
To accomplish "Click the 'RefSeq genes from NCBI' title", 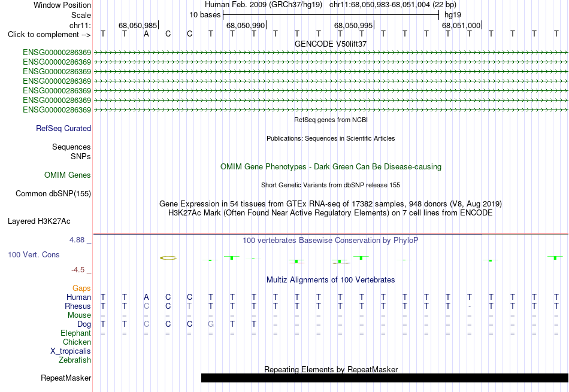I will tap(331, 120).
